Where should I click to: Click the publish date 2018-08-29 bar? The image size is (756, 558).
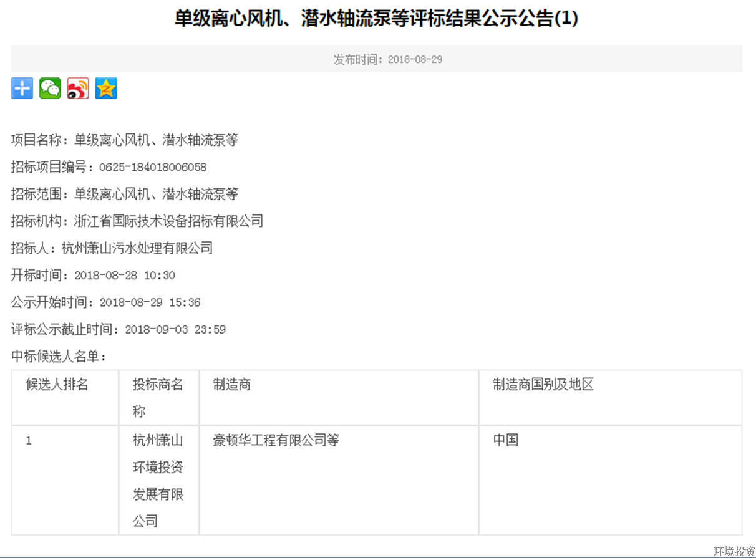pos(388,59)
